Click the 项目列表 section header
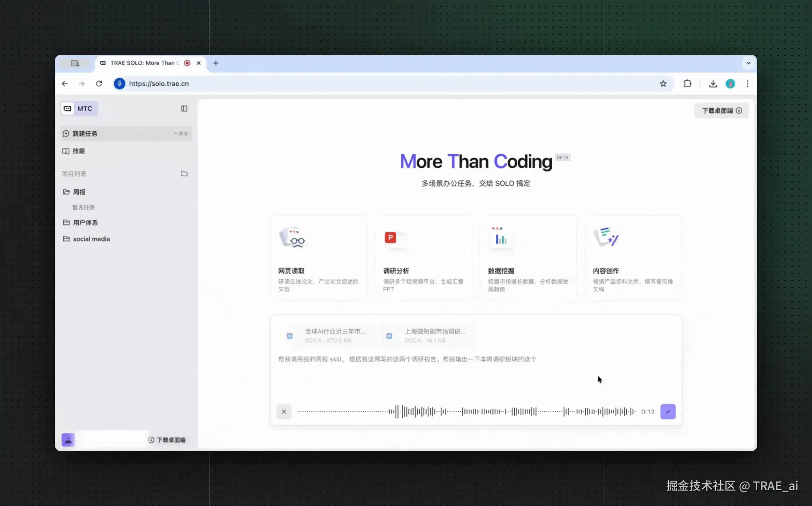Image resolution: width=812 pixels, height=506 pixels. coord(74,174)
